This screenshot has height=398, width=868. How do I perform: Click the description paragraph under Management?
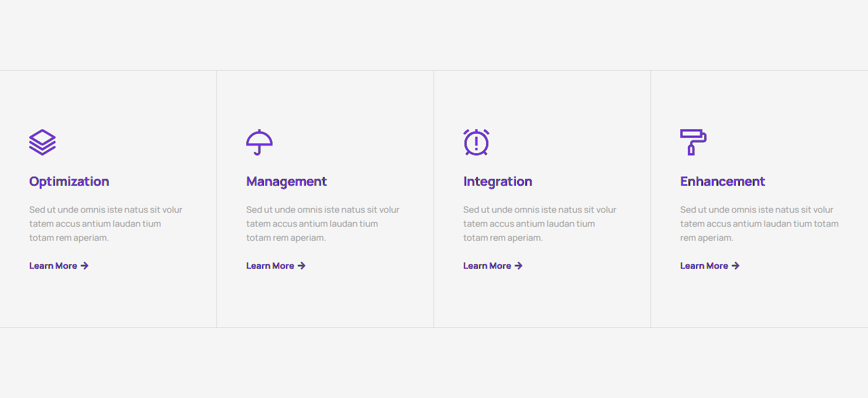click(323, 224)
